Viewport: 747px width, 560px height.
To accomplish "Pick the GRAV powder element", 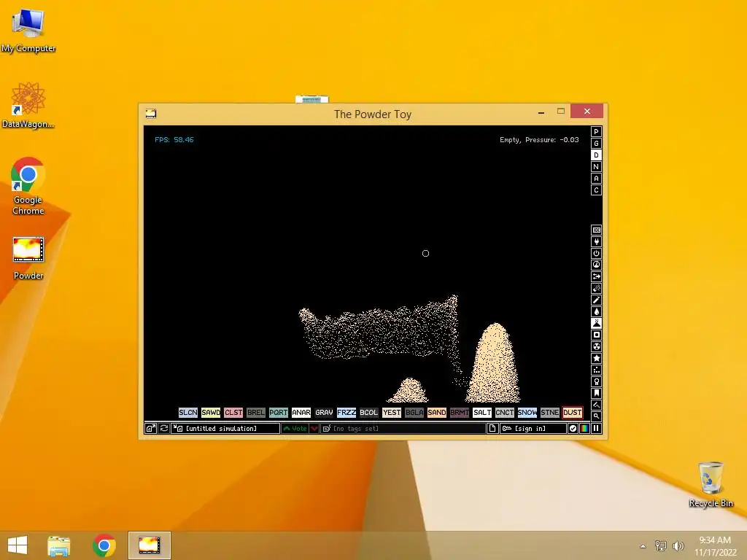I will tap(324, 413).
